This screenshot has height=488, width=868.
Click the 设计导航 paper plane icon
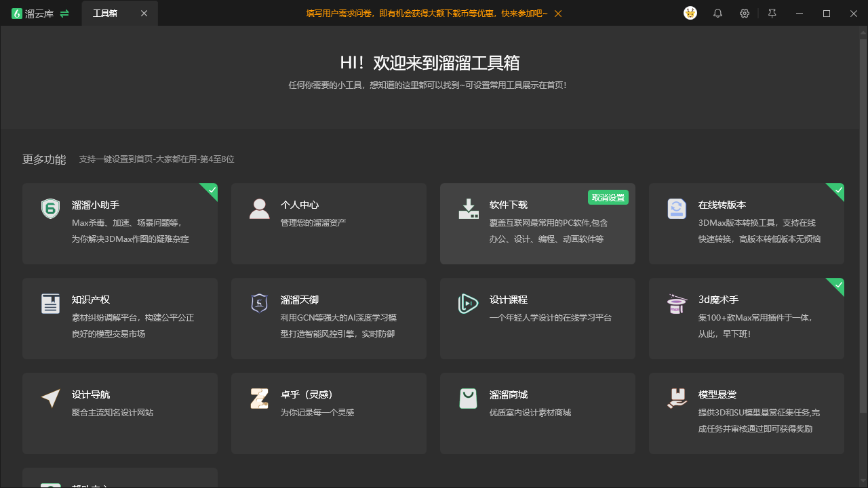click(x=50, y=399)
